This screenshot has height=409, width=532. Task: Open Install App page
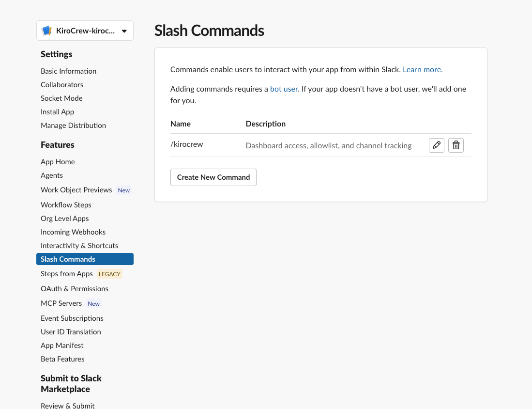pos(57,112)
